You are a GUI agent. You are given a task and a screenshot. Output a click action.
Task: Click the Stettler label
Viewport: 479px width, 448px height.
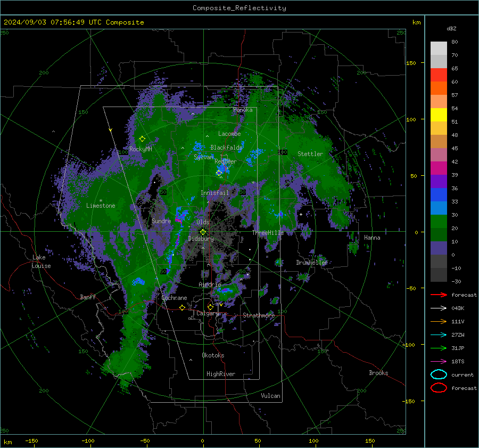[x=310, y=154]
